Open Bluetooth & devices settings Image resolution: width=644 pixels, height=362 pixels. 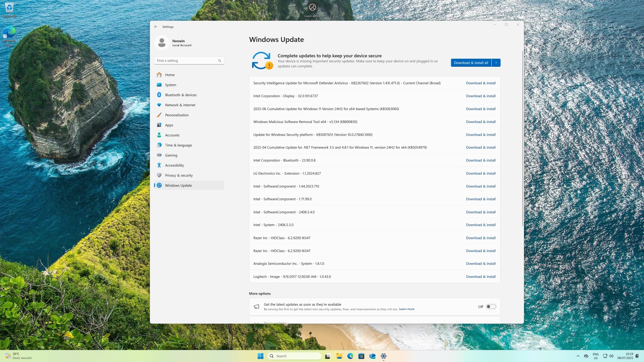[180, 95]
